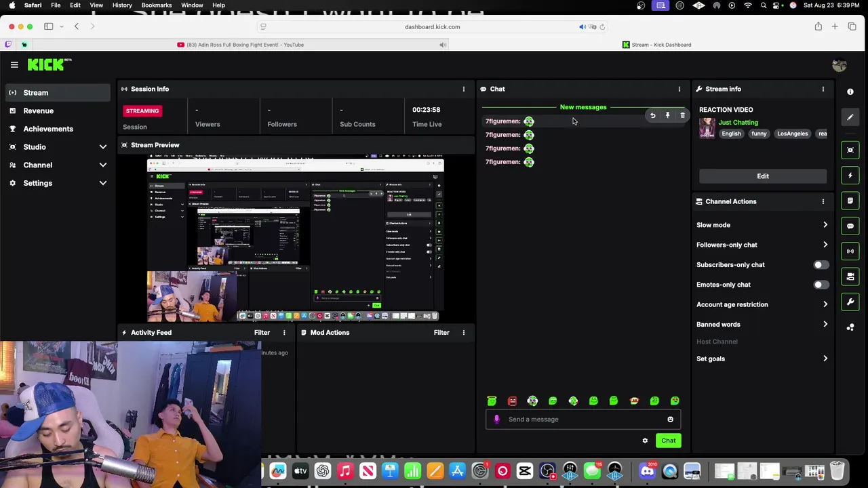This screenshot has width=868, height=488.
Task: Click the English tag chip
Action: (731, 134)
